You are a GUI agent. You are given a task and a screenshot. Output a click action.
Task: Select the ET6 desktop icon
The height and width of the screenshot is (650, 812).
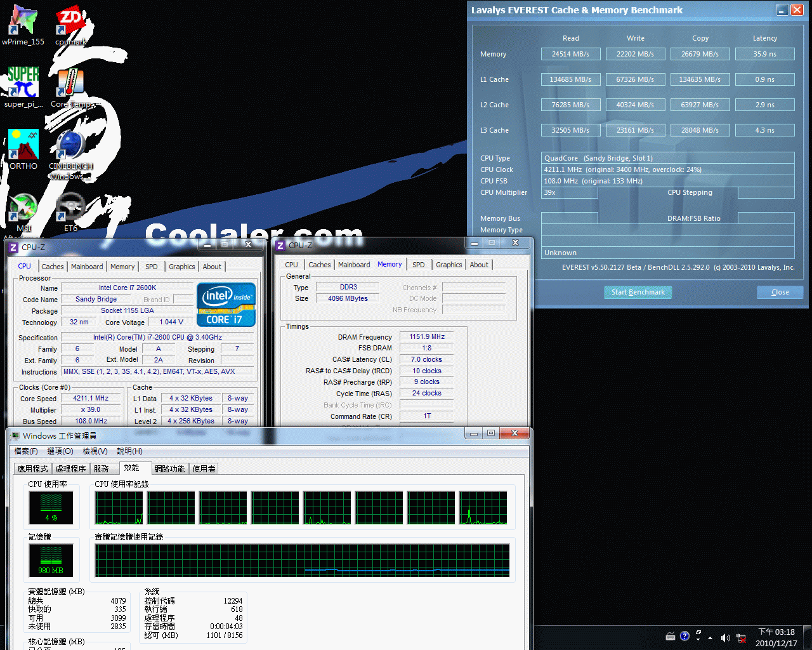(x=70, y=212)
